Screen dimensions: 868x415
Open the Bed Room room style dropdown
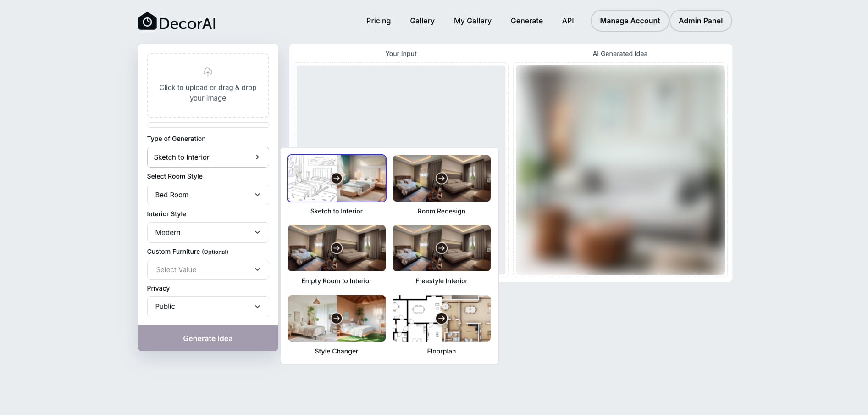coord(208,195)
